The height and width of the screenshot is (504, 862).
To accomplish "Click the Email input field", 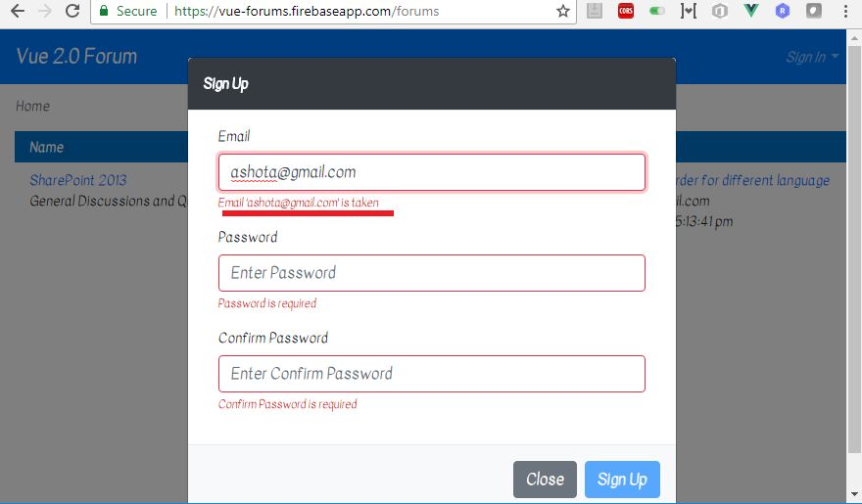I will click(x=432, y=172).
